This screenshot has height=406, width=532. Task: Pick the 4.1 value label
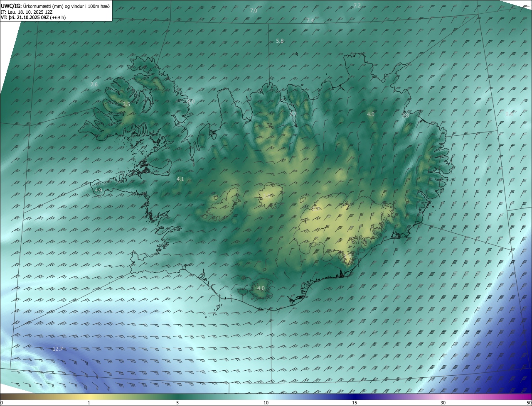180,179
